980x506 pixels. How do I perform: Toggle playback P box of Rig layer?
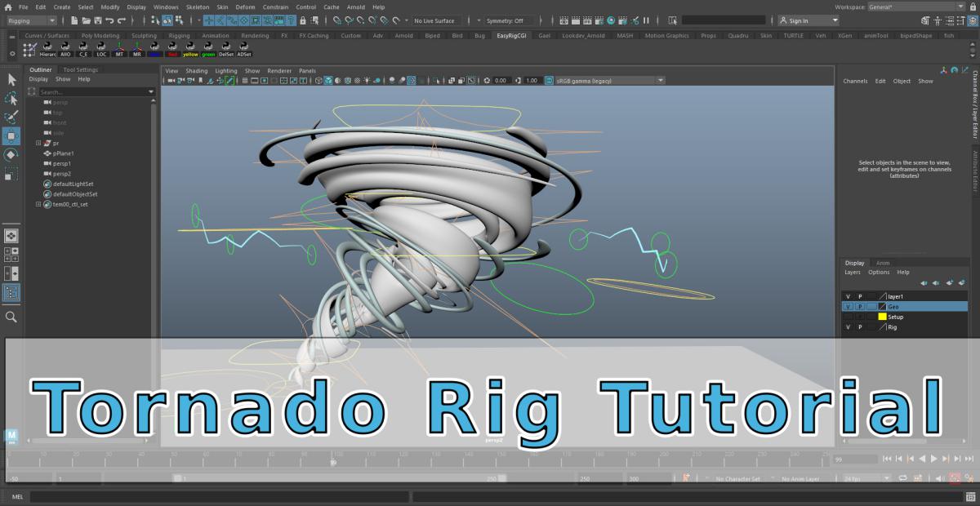[859, 326]
